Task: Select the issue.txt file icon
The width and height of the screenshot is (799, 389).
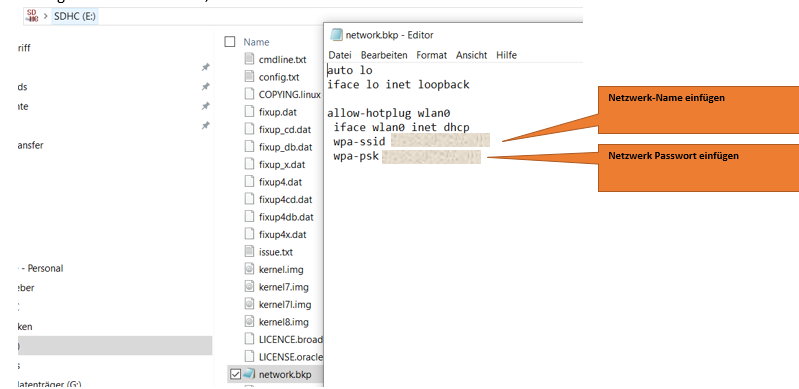Action: point(249,252)
